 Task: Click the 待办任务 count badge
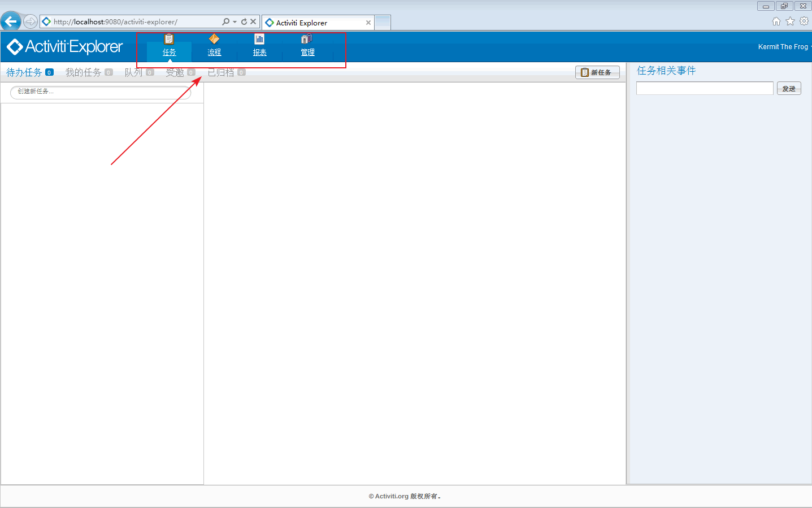pos(49,72)
